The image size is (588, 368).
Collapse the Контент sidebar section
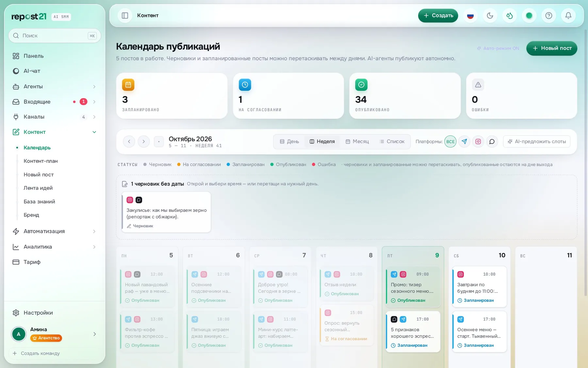pyautogui.click(x=55, y=132)
